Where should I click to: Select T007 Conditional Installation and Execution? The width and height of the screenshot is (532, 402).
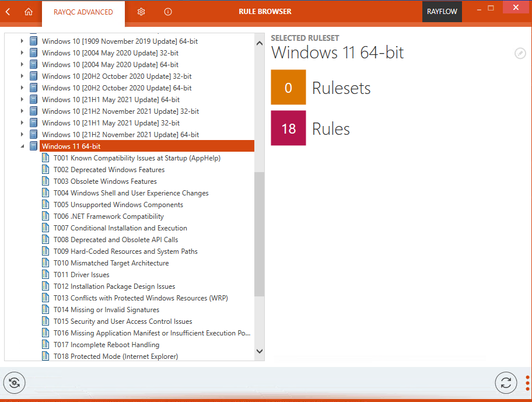tap(120, 228)
